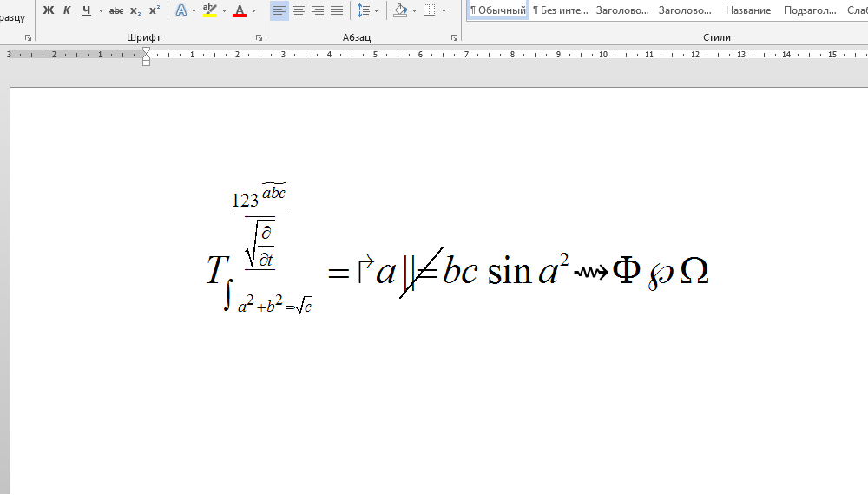Apply red font color
868x495 pixels.
[240, 10]
